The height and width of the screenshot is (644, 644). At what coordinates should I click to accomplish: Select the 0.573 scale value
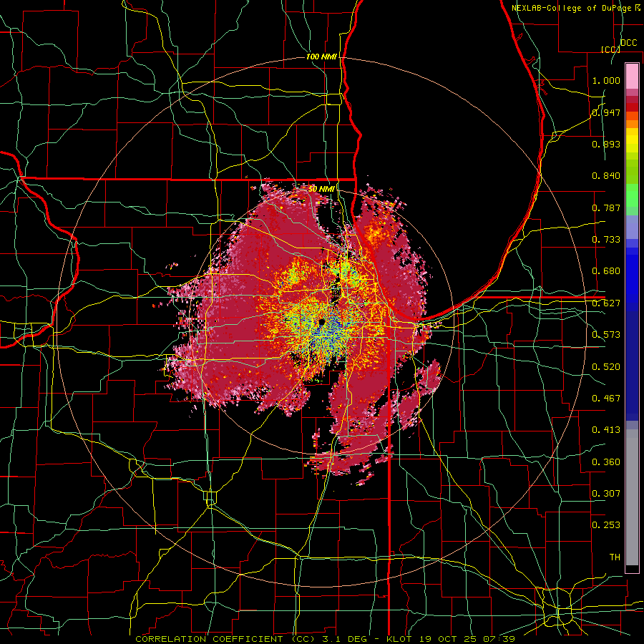coord(606,335)
